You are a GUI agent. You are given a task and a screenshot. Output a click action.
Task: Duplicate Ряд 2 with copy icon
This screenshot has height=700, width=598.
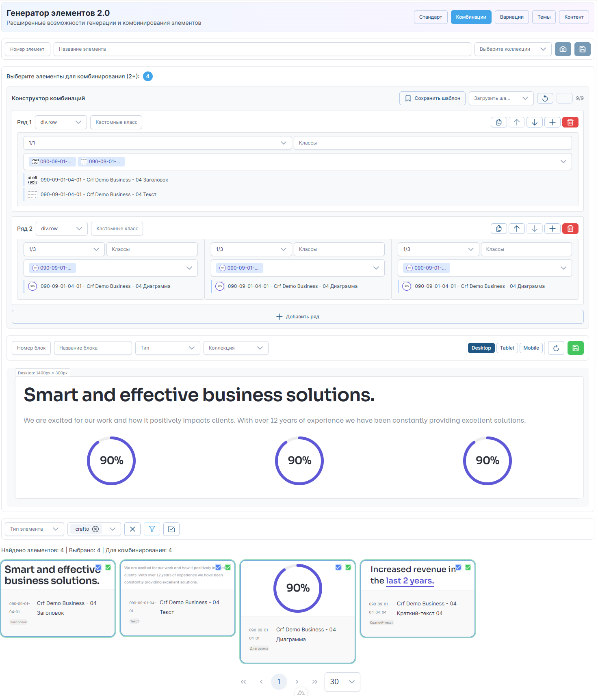(499, 229)
